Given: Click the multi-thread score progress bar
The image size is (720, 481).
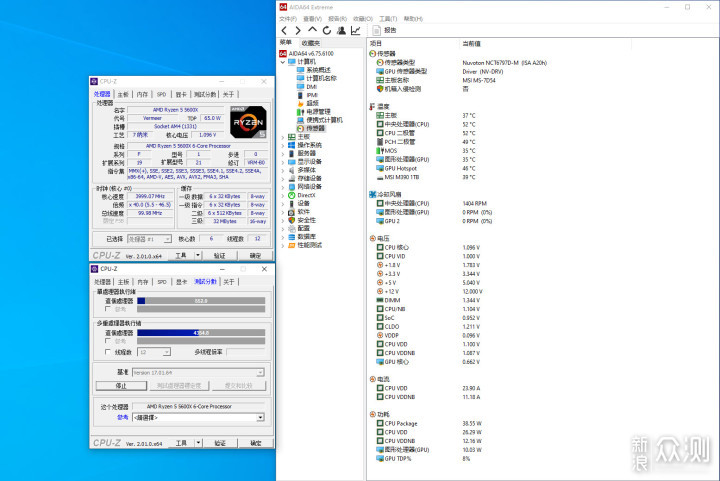Looking at the screenshot, I should point(201,333).
